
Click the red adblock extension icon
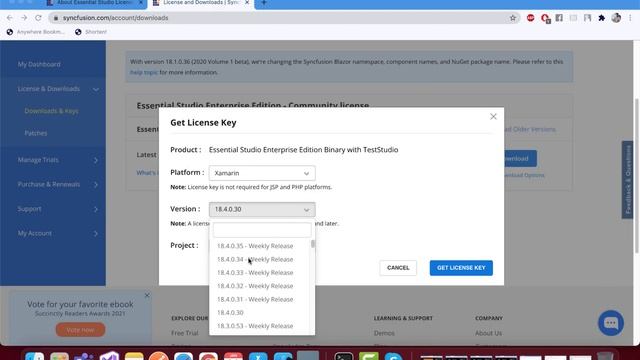[x=530, y=18]
